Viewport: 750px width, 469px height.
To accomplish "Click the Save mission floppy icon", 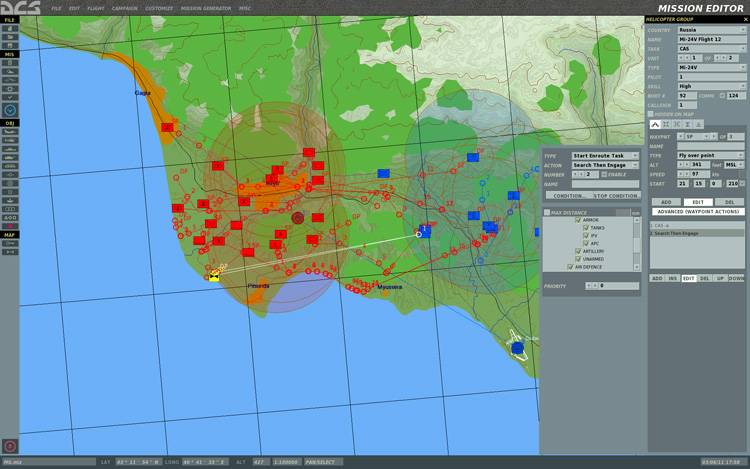I will (x=10, y=45).
